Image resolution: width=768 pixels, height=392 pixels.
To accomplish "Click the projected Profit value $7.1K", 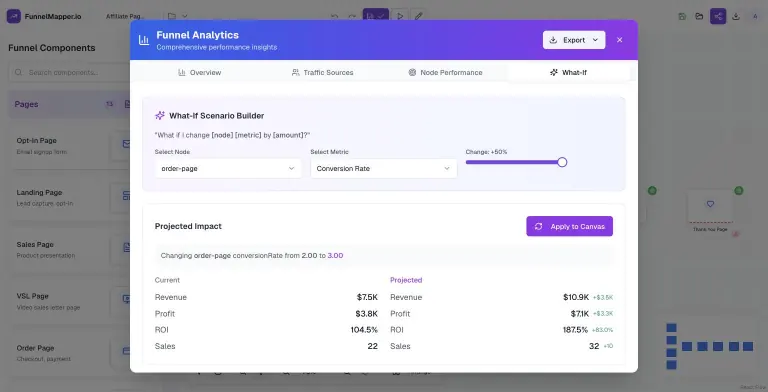I will [580, 314].
